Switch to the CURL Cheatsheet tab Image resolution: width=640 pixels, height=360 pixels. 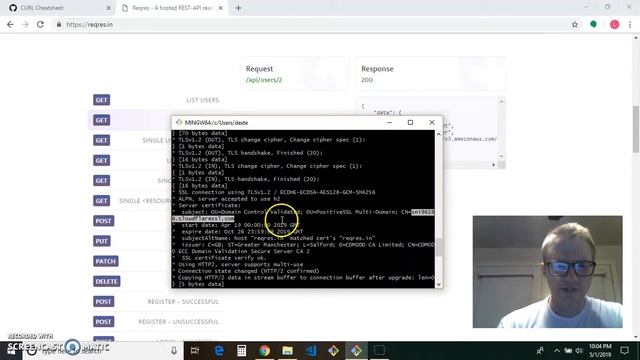58,8
